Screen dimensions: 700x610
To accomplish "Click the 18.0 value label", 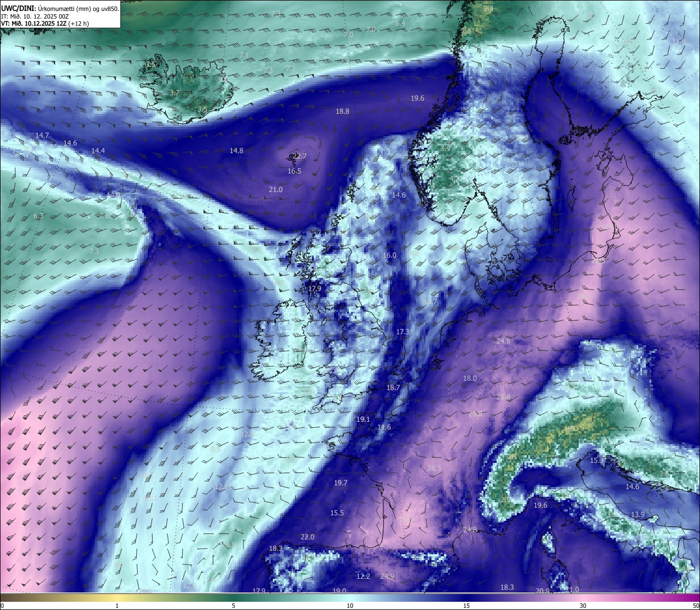I will (x=470, y=378).
